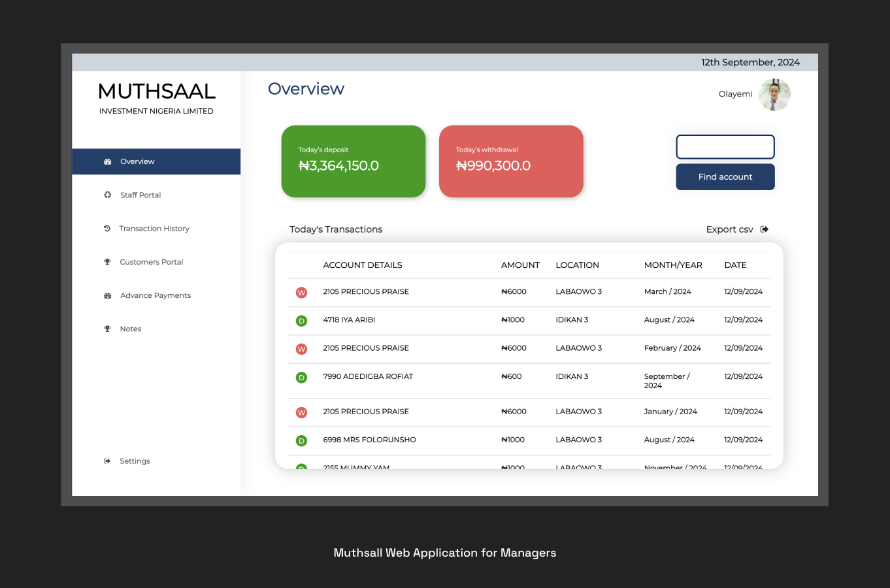Go to Staff Portal
The width and height of the screenshot is (890, 588).
coord(140,195)
